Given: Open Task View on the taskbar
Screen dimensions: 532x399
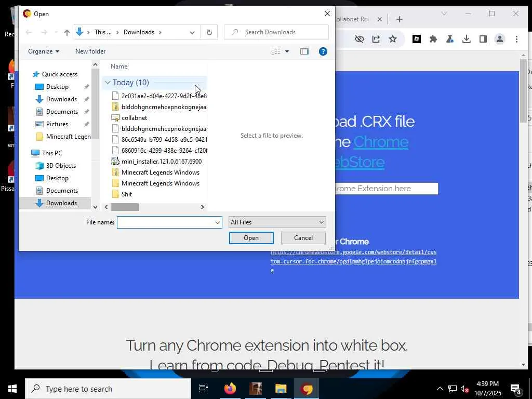Looking at the screenshot, I should click(203, 389).
